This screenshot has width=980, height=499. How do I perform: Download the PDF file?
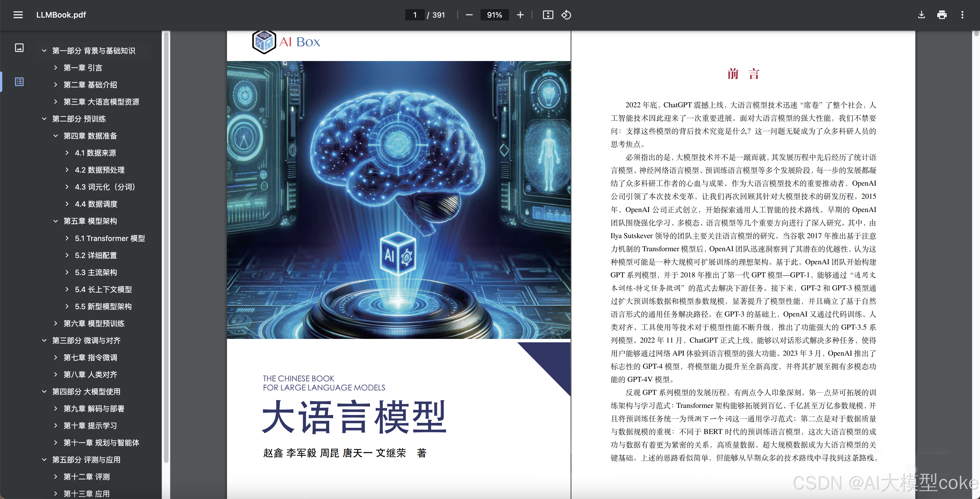pyautogui.click(x=921, y=15)
